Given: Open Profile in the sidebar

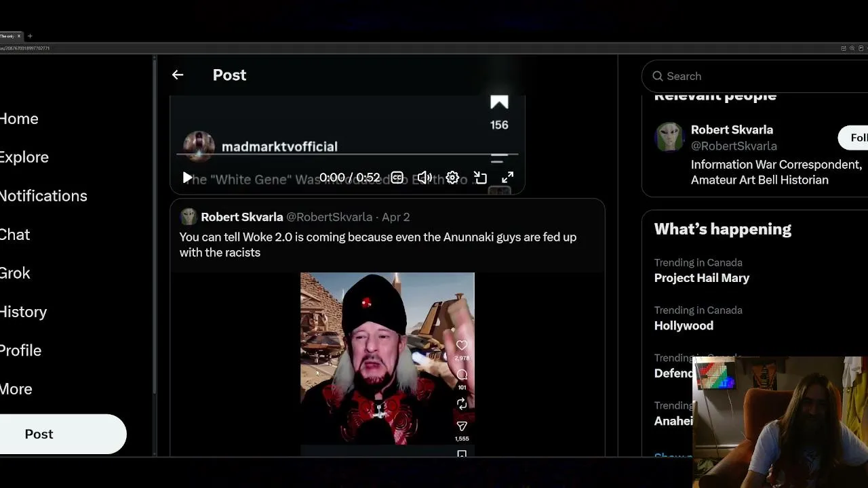Looking at the screenshot, I should pos(20,350).
